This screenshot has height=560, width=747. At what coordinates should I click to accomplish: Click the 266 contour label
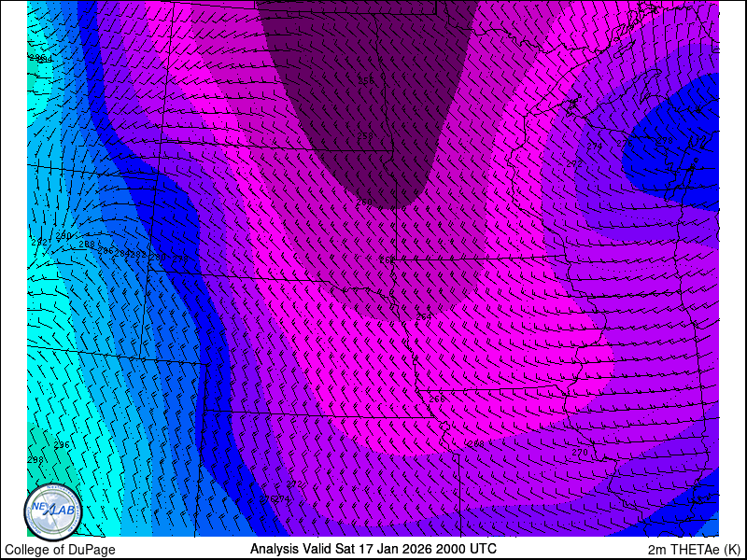click(437, 399)
